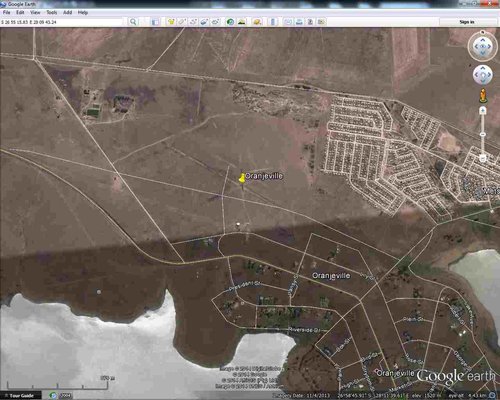500x400 pixels.
Task: Click the search magnifier icon in toolbar
Action: pos(133,22)
